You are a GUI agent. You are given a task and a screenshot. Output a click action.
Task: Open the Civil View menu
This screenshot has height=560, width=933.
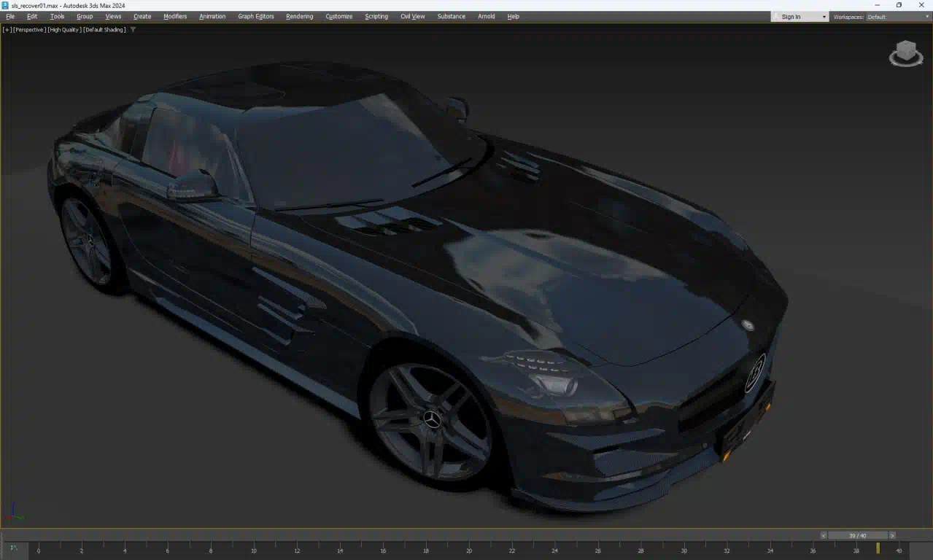pos(412,16)
